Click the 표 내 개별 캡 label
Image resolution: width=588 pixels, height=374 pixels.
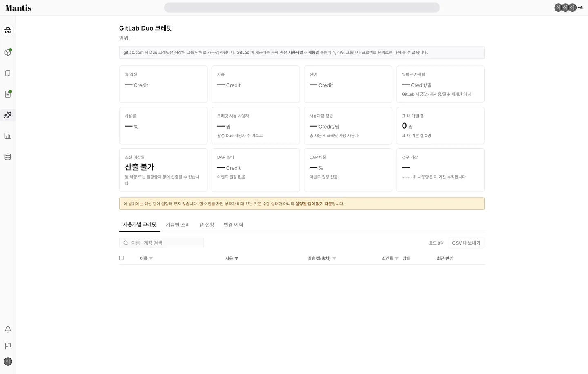pyautogui.click(x=413, y=116)
